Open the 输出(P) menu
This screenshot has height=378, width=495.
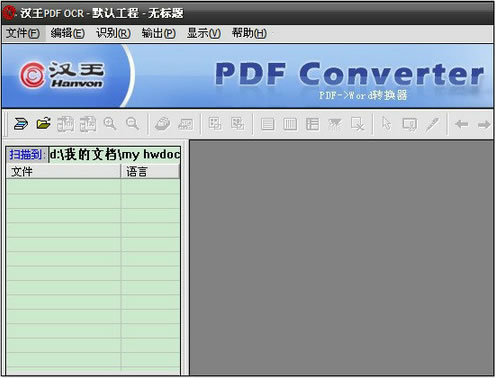(159, 33)
